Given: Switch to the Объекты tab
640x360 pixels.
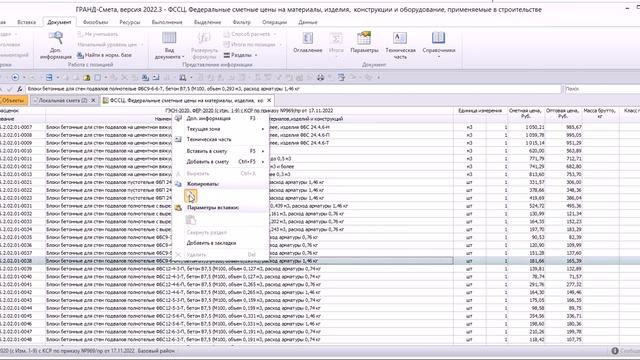Looking at the screenshot, I should (x=13, y=100).
